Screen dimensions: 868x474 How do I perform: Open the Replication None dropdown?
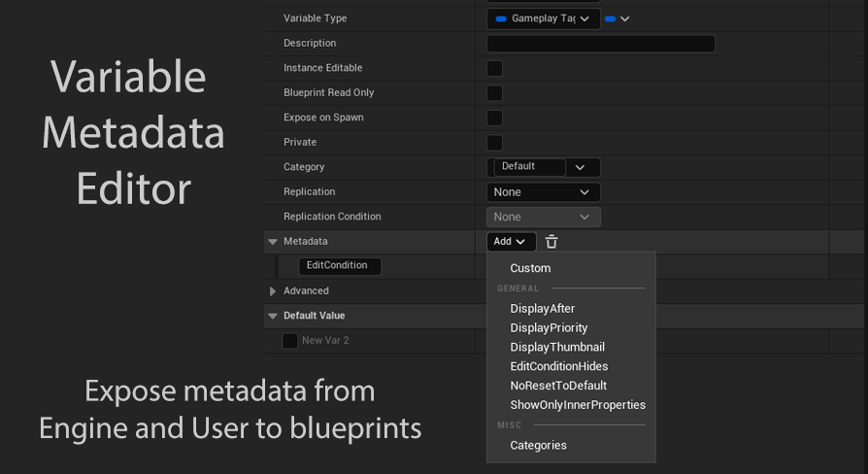tap(543, 192)
